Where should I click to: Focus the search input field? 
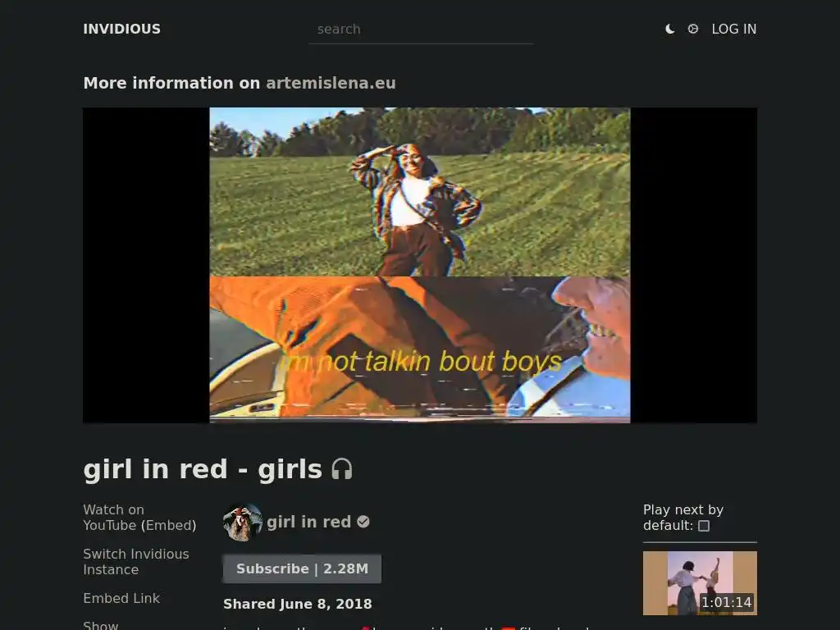pyautogui.click(x=421, y=30)
